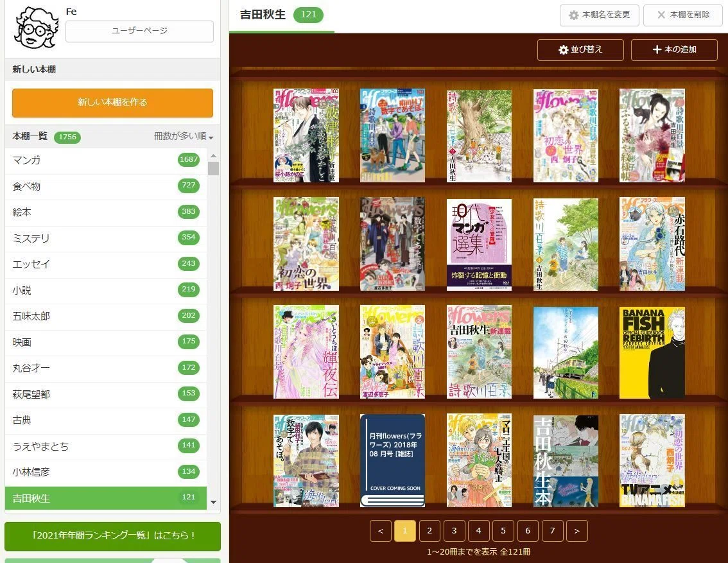Click 本の追加 to add a book

pos(674,49)
